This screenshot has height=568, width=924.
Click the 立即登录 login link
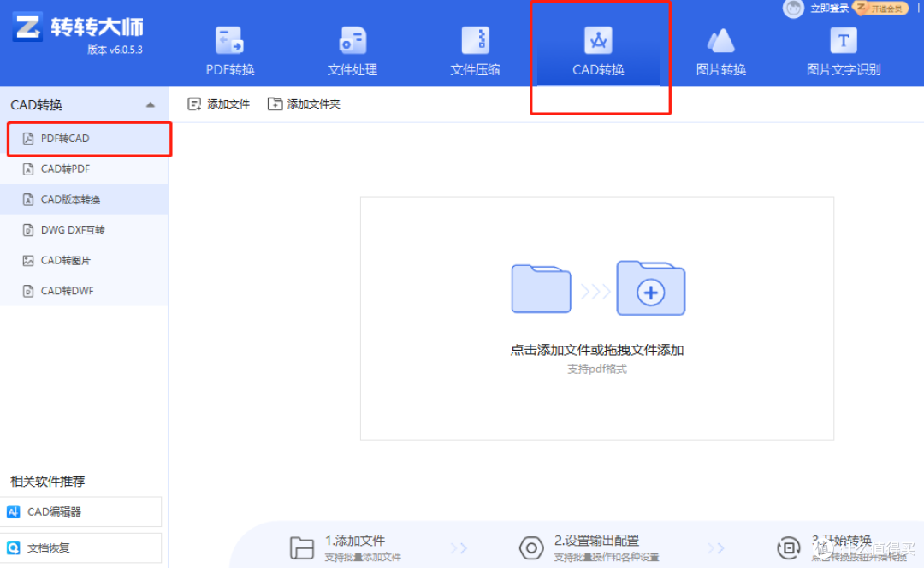click(x=829, y=9)
